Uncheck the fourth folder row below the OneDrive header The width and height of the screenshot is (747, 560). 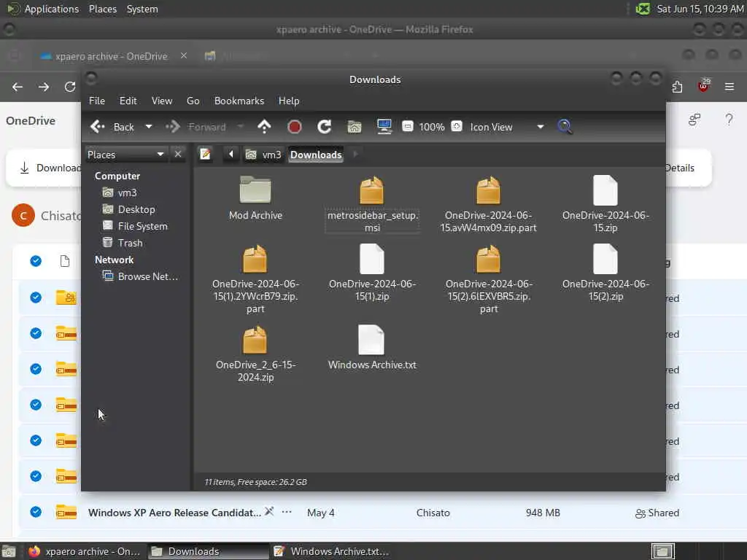pyautogui.click(x=36, y=404)
